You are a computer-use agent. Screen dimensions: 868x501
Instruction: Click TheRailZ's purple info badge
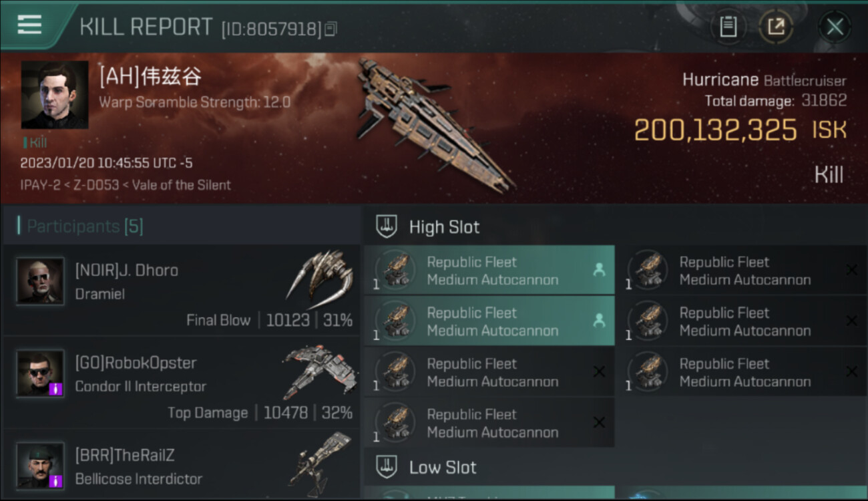click(x=56, y=480)
